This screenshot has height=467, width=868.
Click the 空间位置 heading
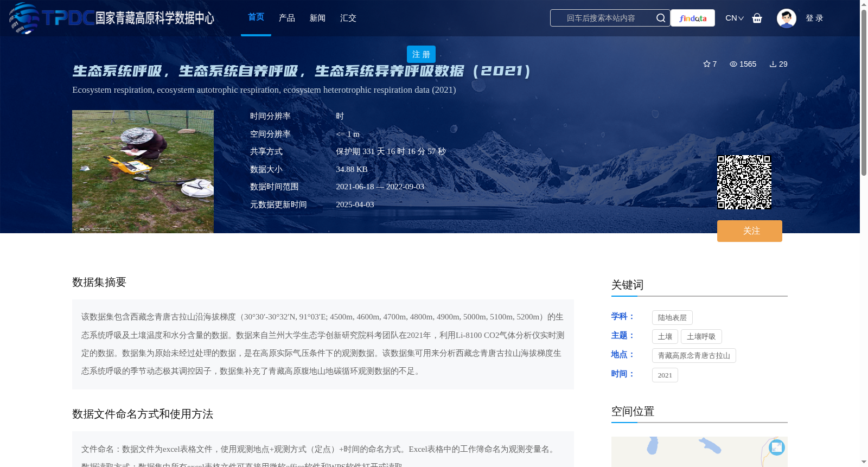633,411
